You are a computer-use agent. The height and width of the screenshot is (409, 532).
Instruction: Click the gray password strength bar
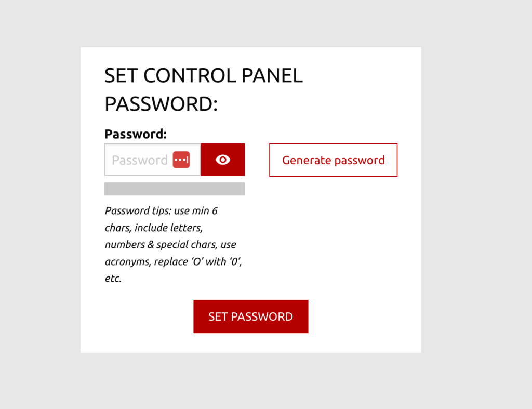[x=175, y=189]
